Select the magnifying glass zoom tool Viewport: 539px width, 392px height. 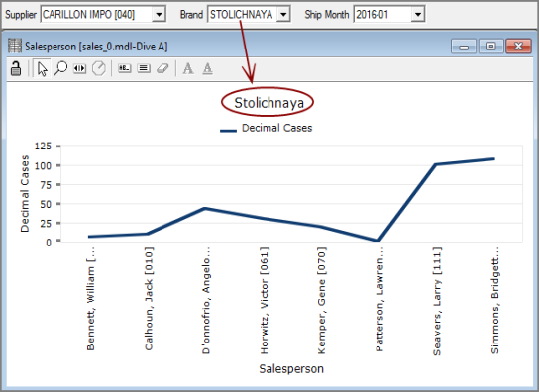click(60, 68)
